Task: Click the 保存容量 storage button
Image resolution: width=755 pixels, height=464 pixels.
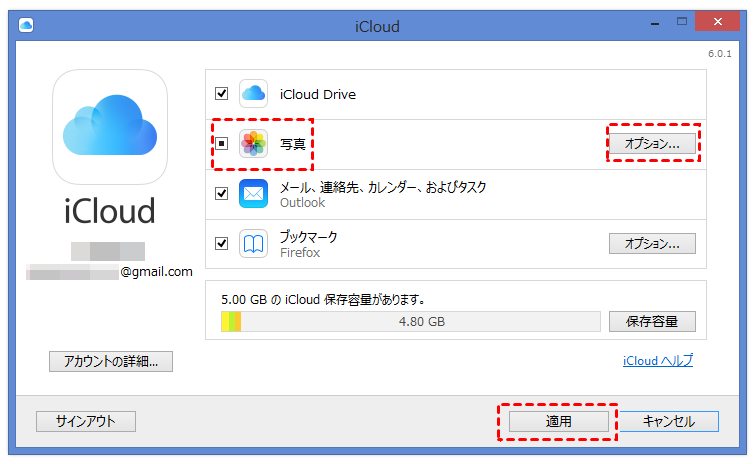Action: pos(652,322)
